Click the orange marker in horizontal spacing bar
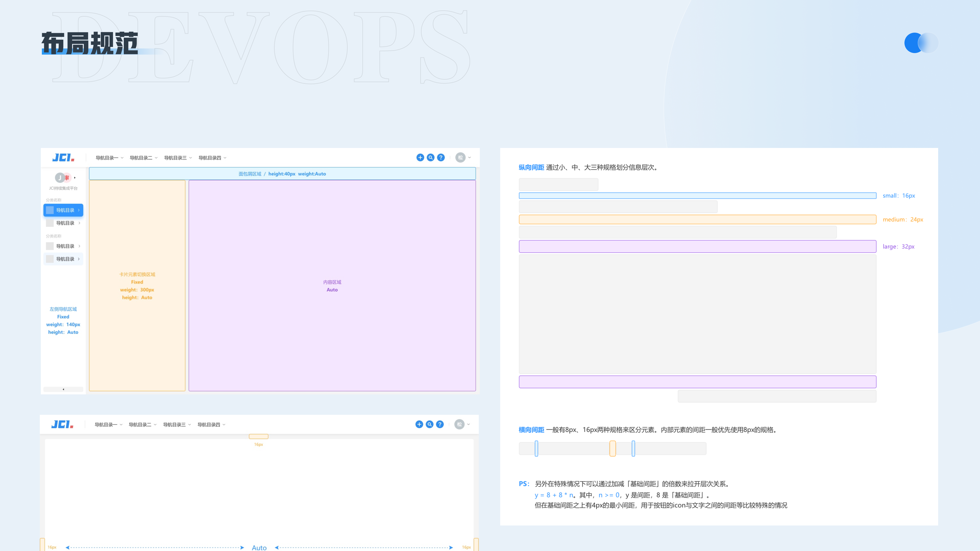 612,449
